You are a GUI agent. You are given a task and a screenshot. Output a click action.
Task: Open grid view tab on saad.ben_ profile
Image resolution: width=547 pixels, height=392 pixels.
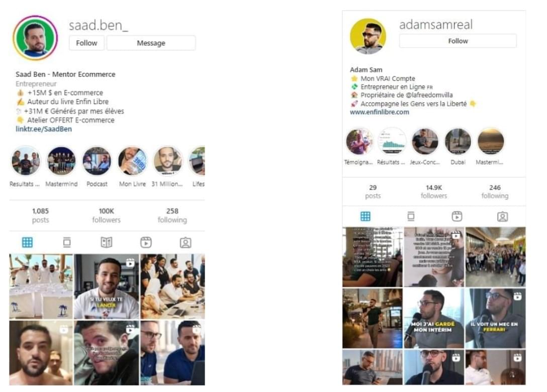27,242
